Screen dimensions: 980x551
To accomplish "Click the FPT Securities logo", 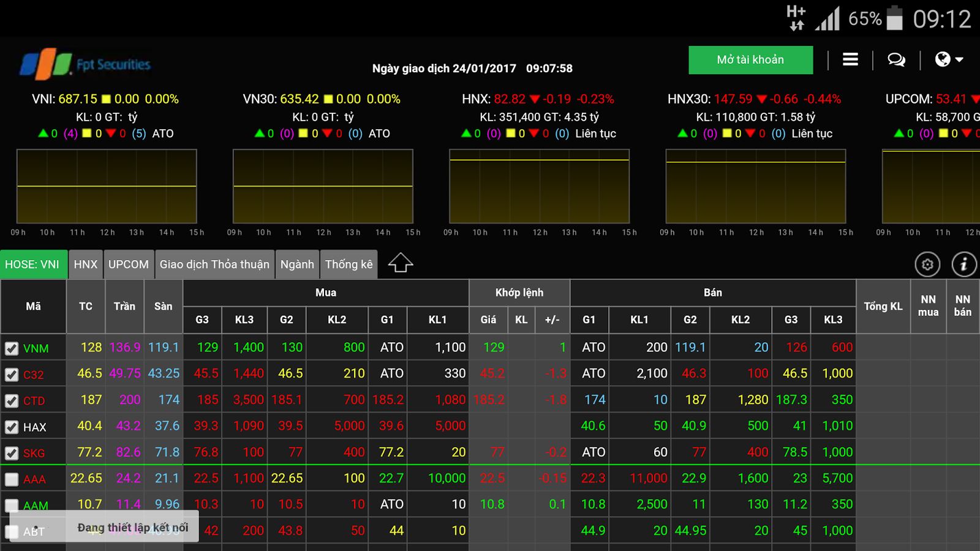I will [85, 64].
